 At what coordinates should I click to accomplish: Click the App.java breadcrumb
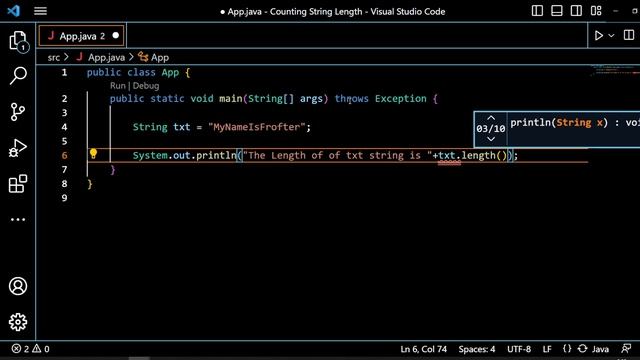(x=106, y=58)
